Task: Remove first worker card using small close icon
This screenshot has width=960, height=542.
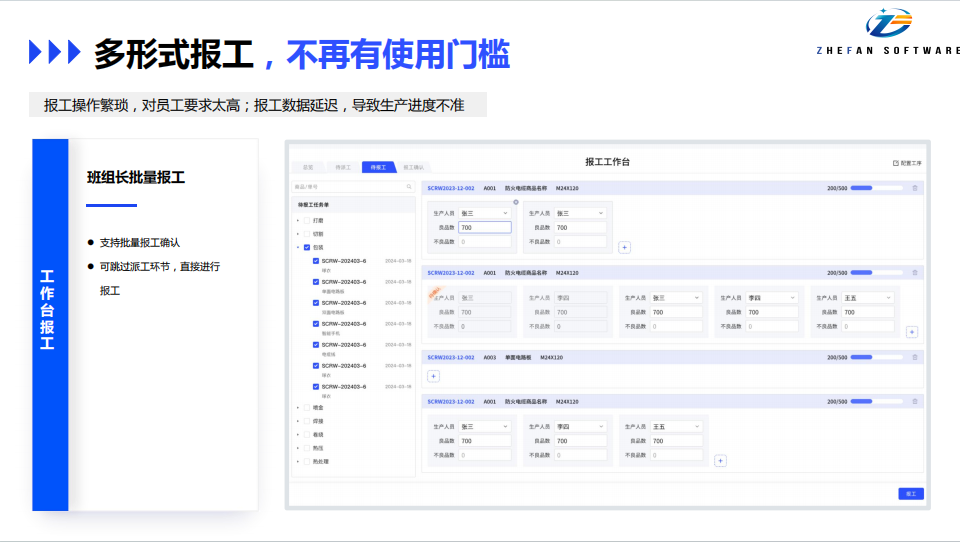Action: [x=516, y=202]
